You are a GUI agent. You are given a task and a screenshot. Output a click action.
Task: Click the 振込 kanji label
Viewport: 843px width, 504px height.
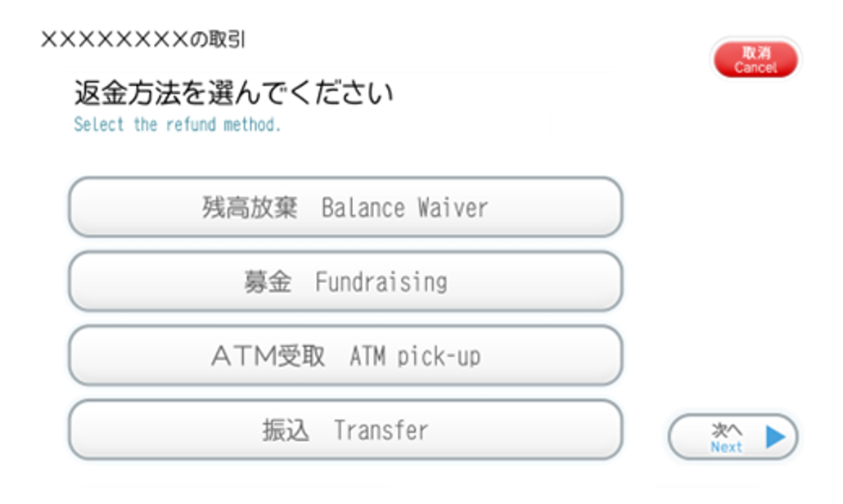[x=286, y=430]
